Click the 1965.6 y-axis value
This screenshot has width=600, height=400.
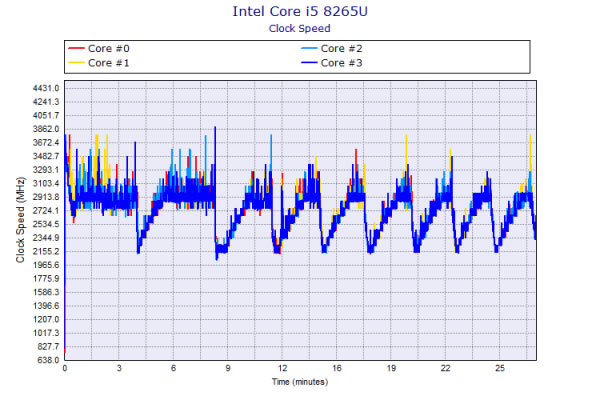pyautogui.click(x=46, y=265)
